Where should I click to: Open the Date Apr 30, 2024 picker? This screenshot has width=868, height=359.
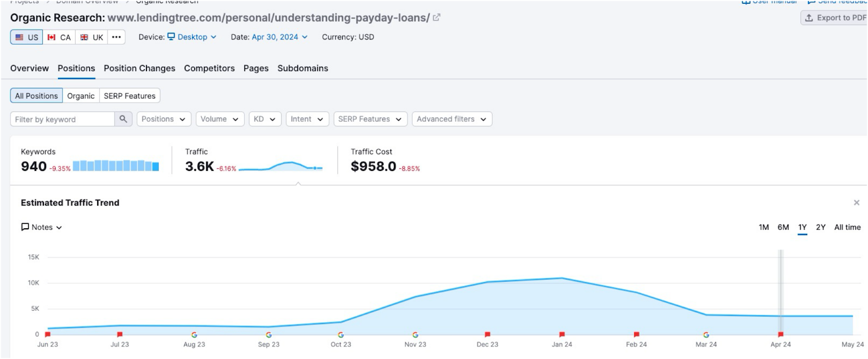pos(279,37)
